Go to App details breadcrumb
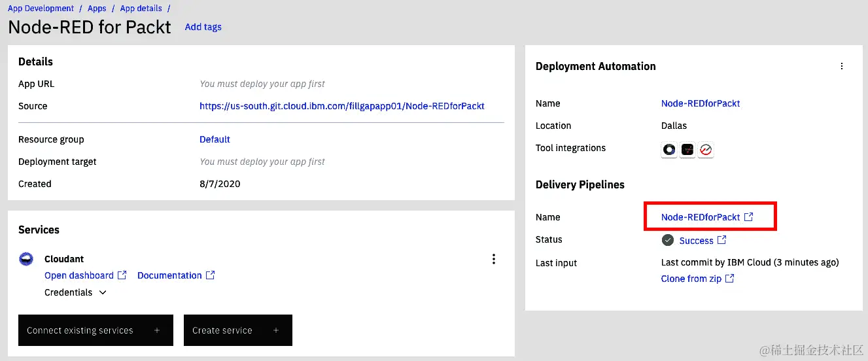Image resolution: width=868 pixels, height=361 pixels. click(141, 9)
